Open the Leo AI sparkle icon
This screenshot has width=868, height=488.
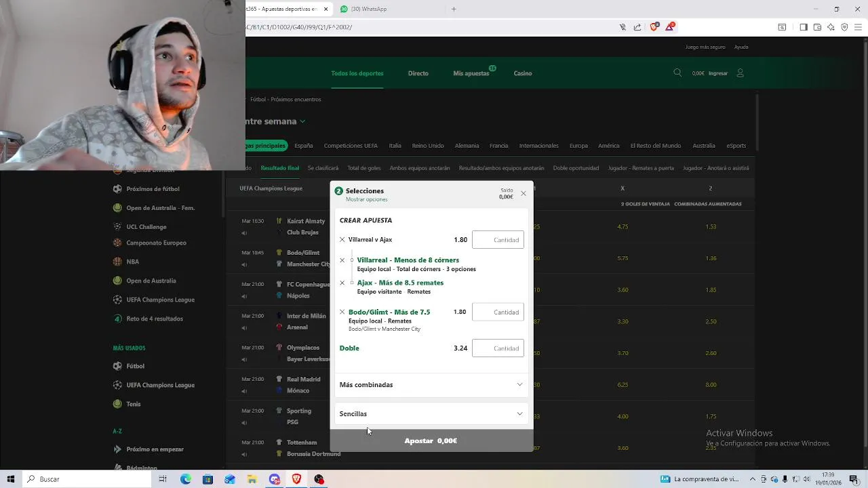click(x=831, y=27)
